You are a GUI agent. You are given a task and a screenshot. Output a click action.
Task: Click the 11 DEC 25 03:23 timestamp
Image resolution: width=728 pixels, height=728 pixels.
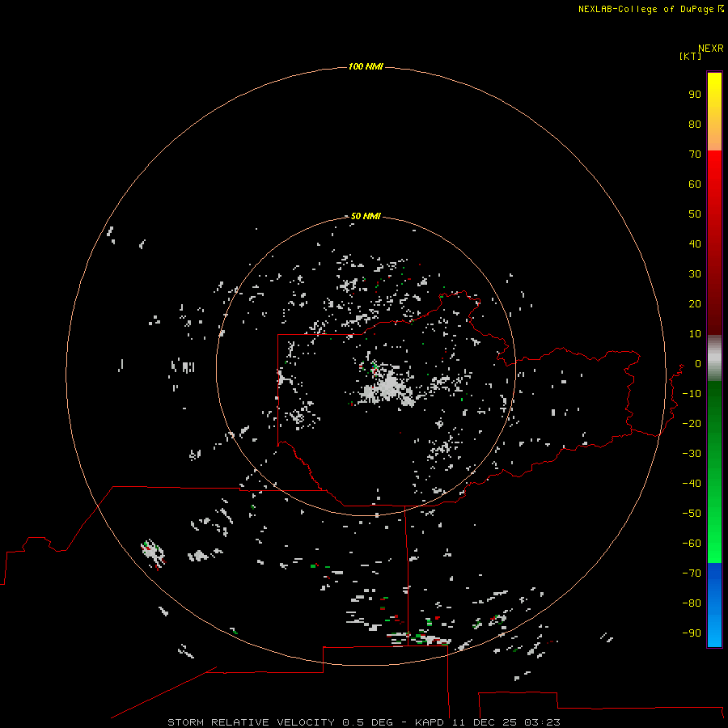506,722
